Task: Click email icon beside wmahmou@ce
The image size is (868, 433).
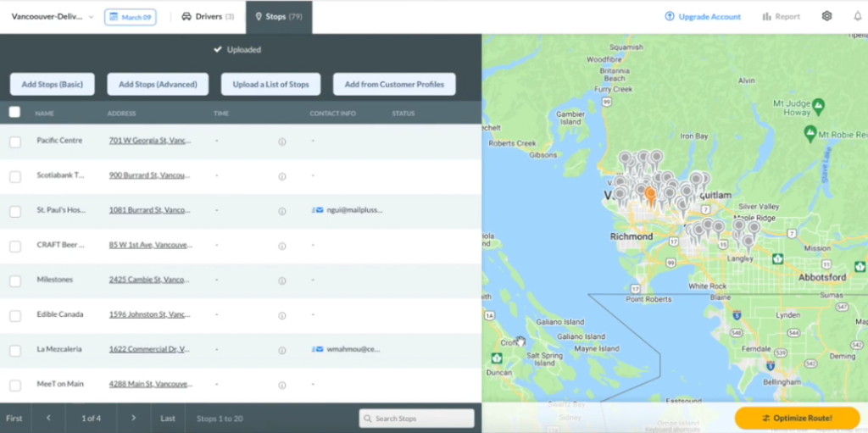Action: click(x=320, y=349)
